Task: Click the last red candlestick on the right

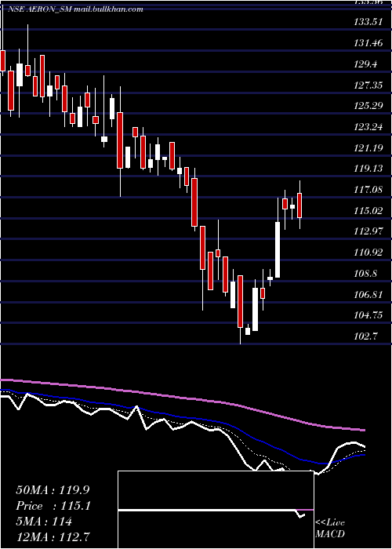Action: tap(299, 205)
